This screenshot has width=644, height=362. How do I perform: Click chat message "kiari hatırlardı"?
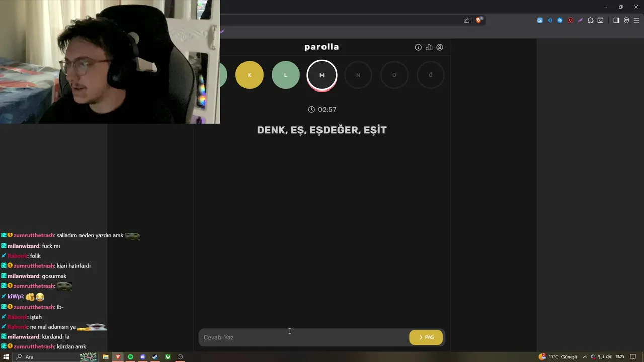click(x=73, y=266)
